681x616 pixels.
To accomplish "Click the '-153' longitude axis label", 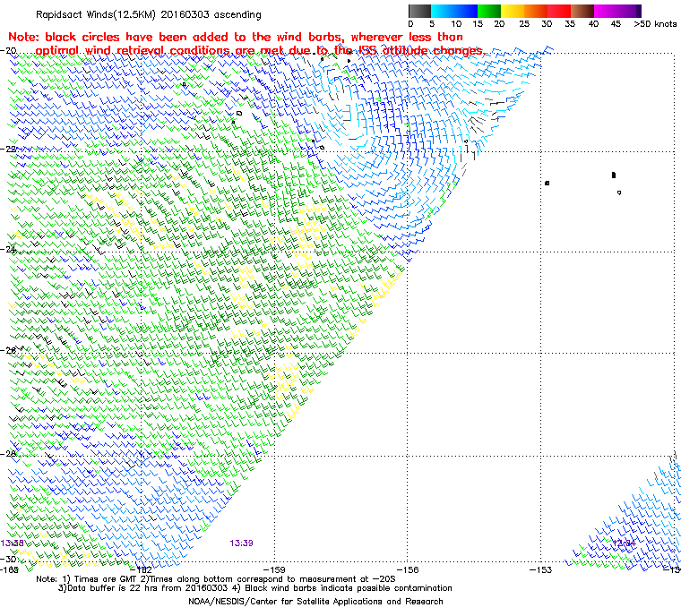I will click(540, 569).
